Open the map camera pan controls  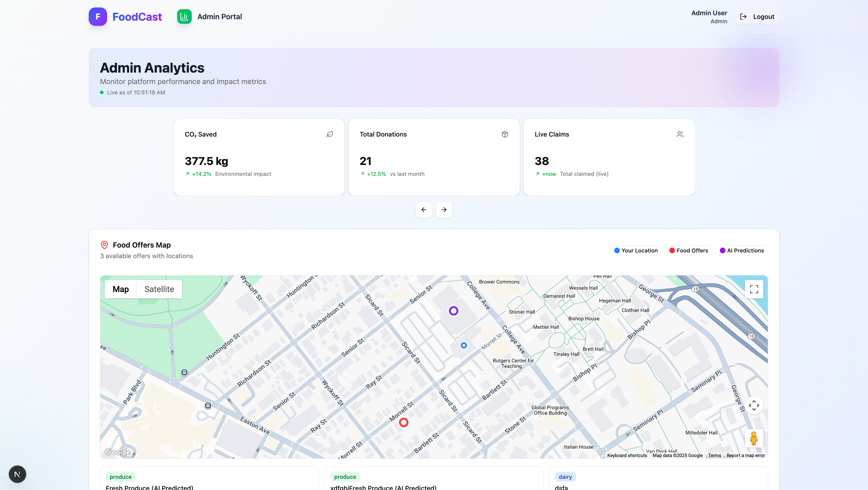point(754,405)
